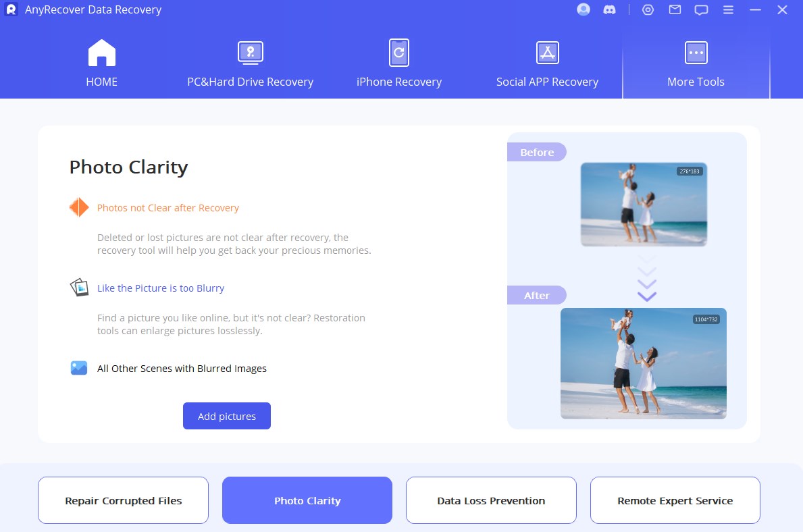Select the More Tools ellipsis icon
The image size is (803, 532).
[x=696, y=53]
